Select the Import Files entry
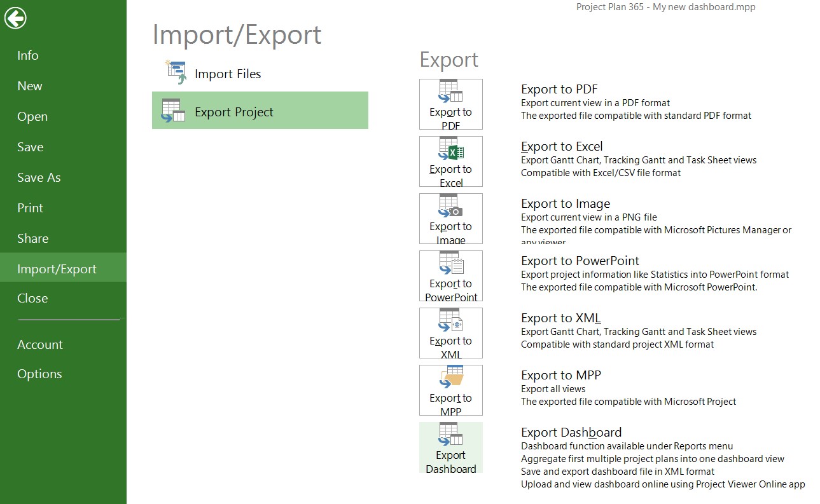Screen dimensions: 820x504 coord(260,73)
